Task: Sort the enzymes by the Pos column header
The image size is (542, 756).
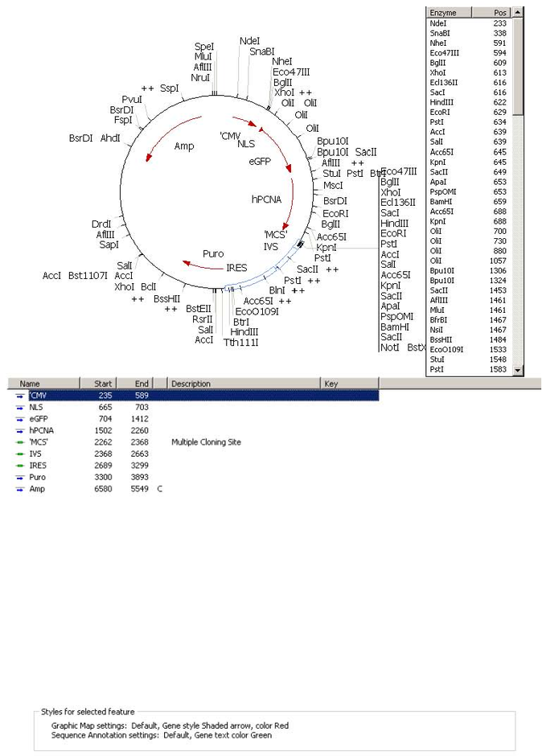Action: (x=500, y=13)
